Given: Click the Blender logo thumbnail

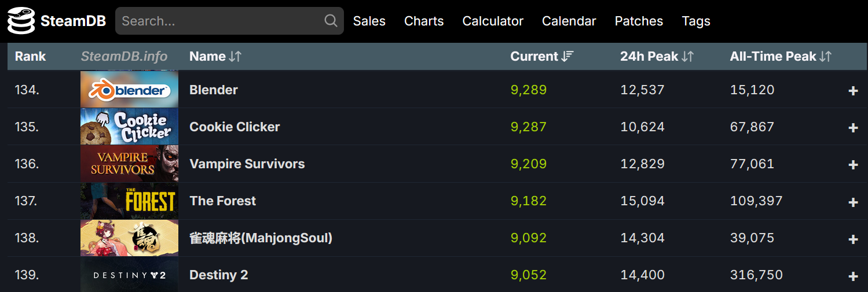Looking at the screenshot, I should tap(129, 90).
